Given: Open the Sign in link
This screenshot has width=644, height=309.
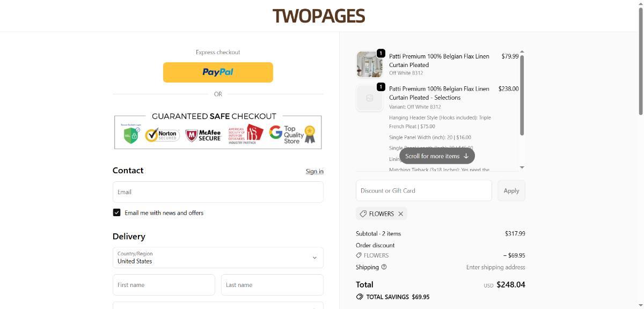Looking at the screenshot, I should pyautogui.click(x=314, y=171).
